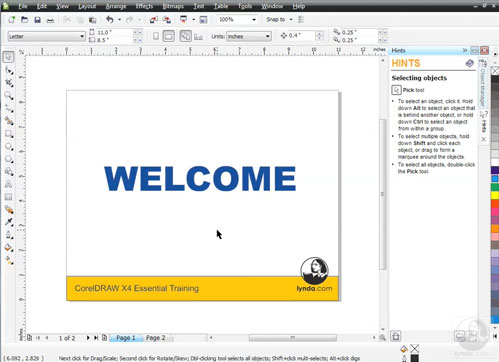This screenshot has height=362, width=499.
Task: Click the Options icon beside Snap to
Action: pos(301,19)
